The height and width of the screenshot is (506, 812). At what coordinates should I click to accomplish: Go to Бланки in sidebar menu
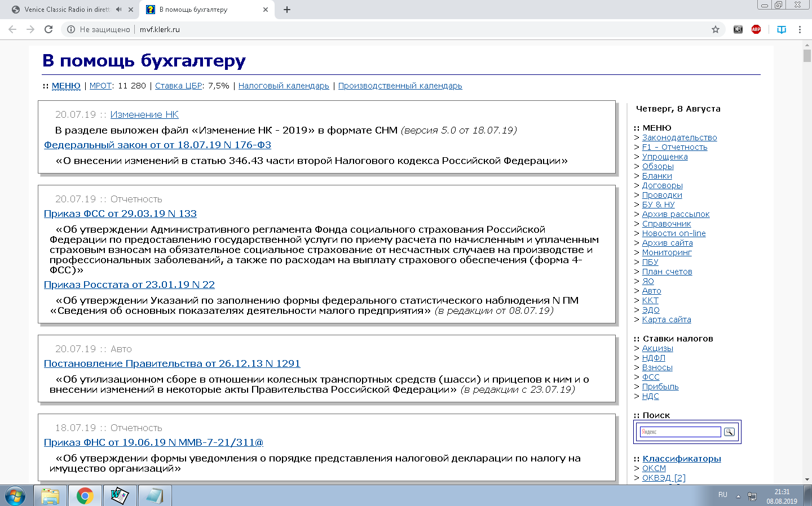(x=657, y=176)
